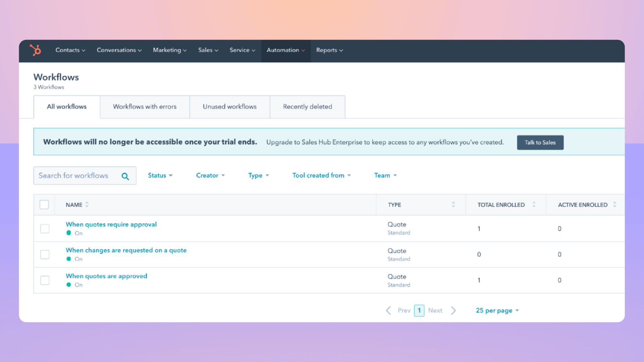Expand the Creator filter dropdown
The image size is (644, 362).
[x=210, y=175]
